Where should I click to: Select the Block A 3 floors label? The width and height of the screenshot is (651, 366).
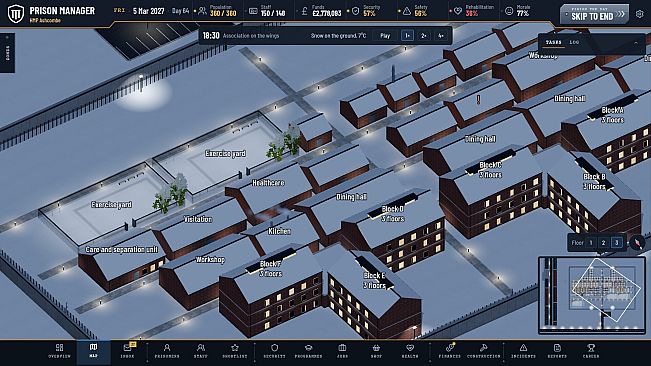[612, 115]
